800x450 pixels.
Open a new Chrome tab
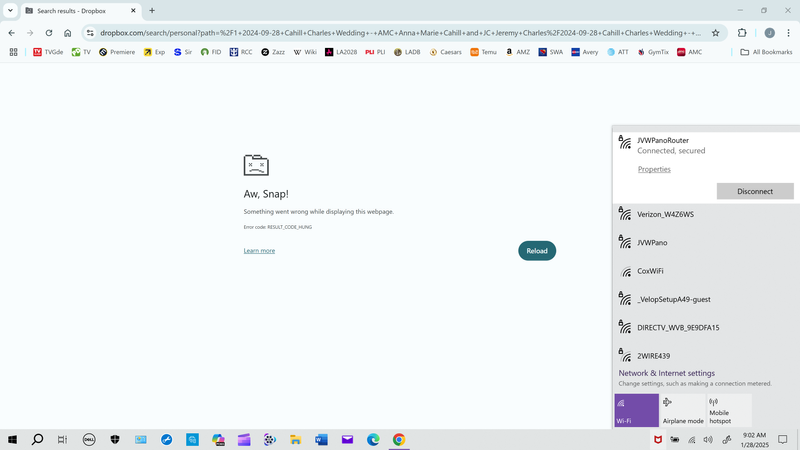tap(152, 10)
